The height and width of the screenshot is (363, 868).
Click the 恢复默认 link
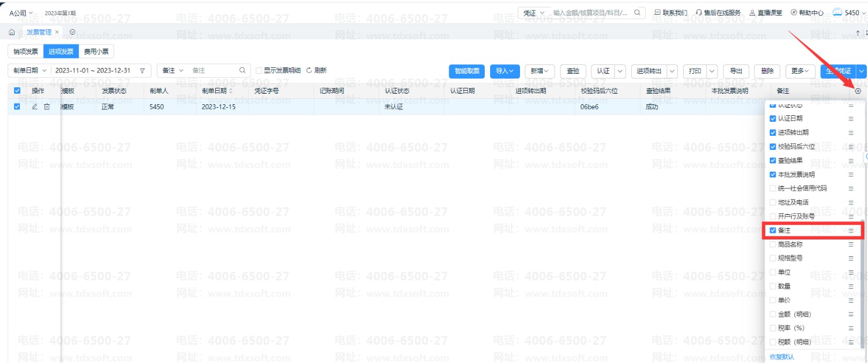coord(781,357)
